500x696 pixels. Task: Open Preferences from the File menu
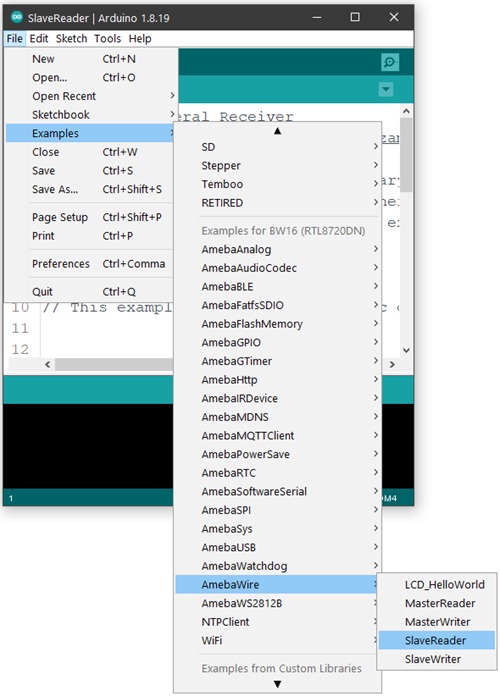point(90,264)
